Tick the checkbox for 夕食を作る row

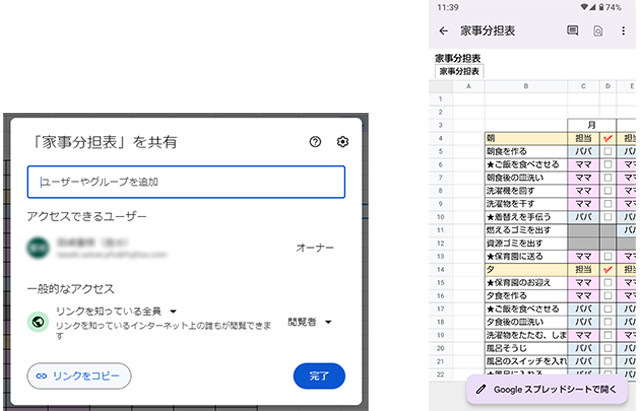[x=607, y=296]
